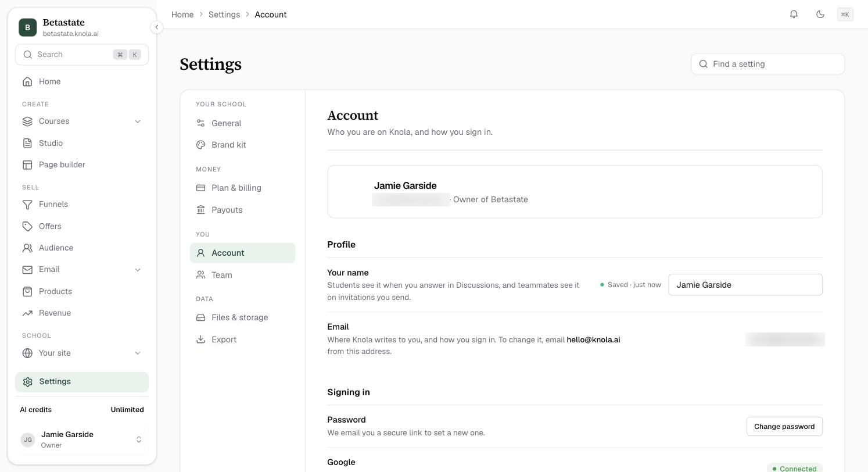Go to Settings in breadcrumb
Screen dimensions: 868x472
tap(224, 15)
